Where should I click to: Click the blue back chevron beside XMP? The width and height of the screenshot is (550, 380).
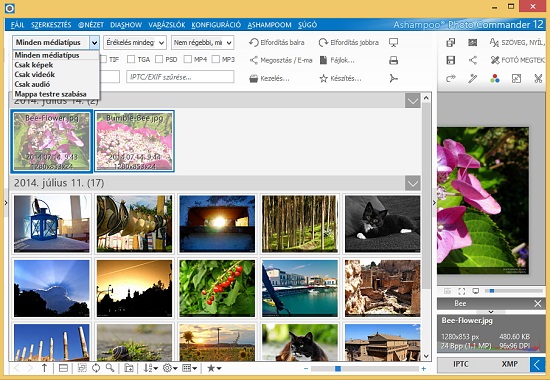coord(537,365)
